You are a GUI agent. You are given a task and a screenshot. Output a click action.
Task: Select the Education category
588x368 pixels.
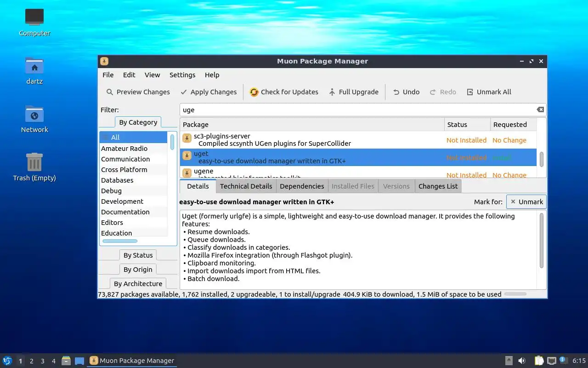point(133,233)
